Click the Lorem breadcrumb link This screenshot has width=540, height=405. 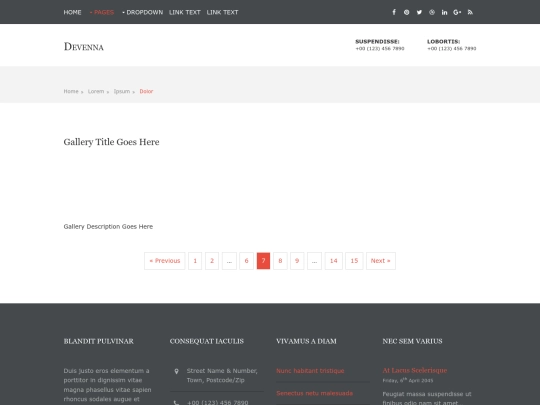point(96,91)
